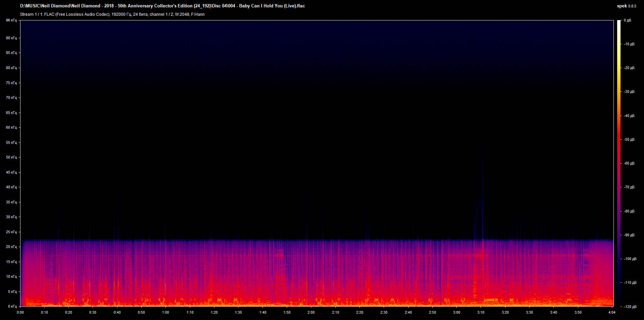This screenshot has height=320, width=644.
Task: Click the 20 кГц frequency axis label
Action: 11,247
